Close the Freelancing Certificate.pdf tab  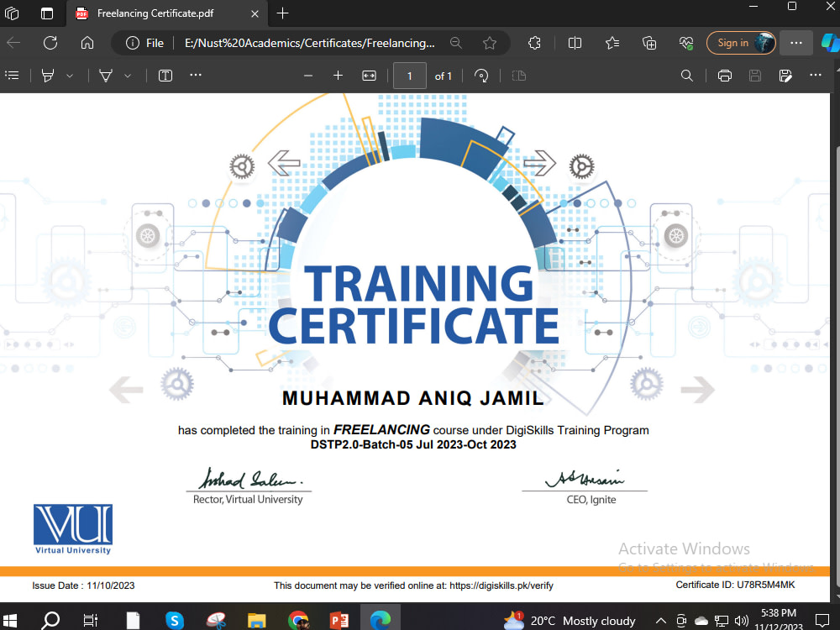pyautogui.click(x=255, y=13)
